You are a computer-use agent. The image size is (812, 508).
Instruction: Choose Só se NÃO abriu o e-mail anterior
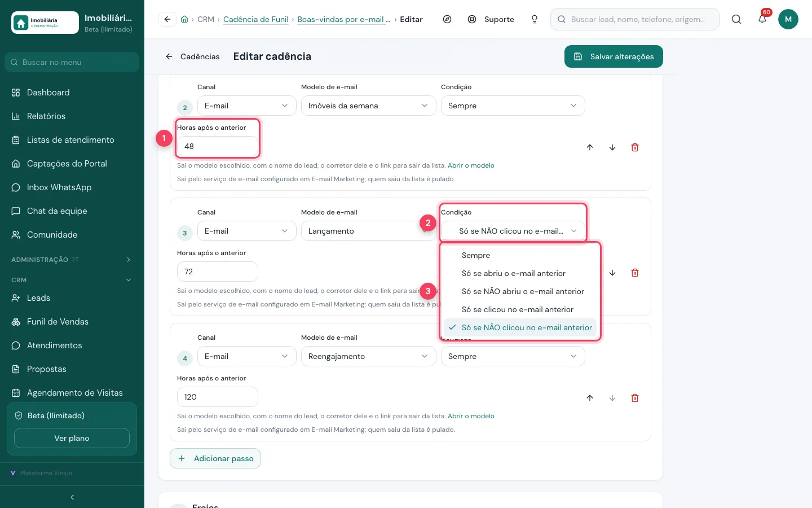click(520, 291)
